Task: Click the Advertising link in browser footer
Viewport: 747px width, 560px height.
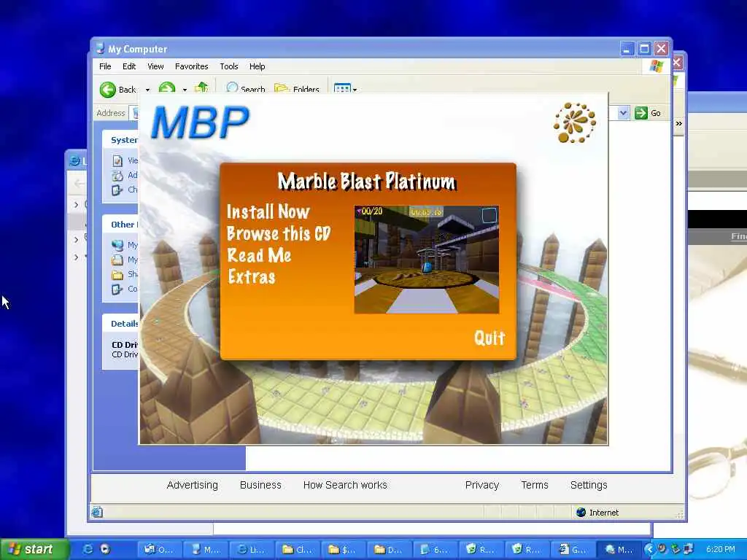Action: pyautogui.click(x=192, y=485)
